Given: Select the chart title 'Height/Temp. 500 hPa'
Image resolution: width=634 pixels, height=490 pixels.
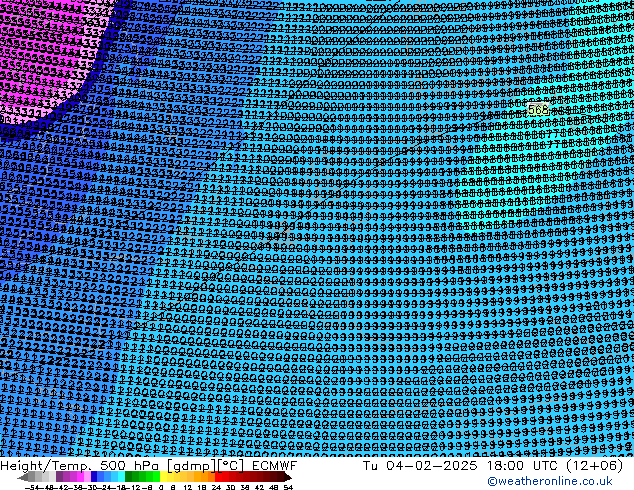Looking at the screenshot, I should (x=81, y=466).
